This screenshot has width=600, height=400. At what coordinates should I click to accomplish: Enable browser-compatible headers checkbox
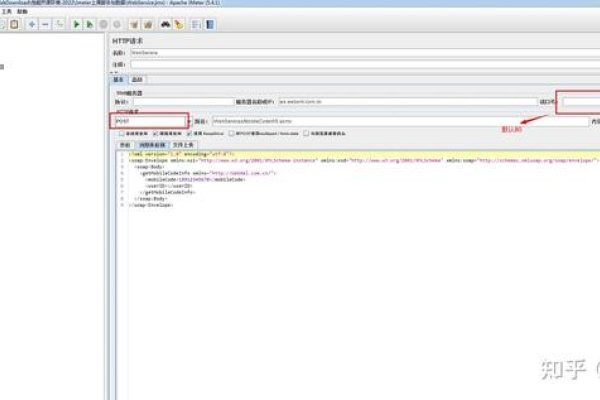click(x=306, y=134)
